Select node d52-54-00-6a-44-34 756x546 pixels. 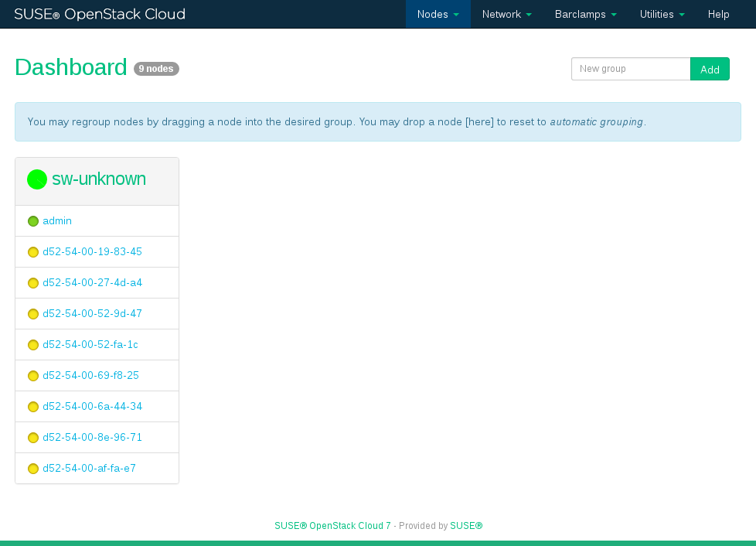pyautogui.click(x=92, y=407)
